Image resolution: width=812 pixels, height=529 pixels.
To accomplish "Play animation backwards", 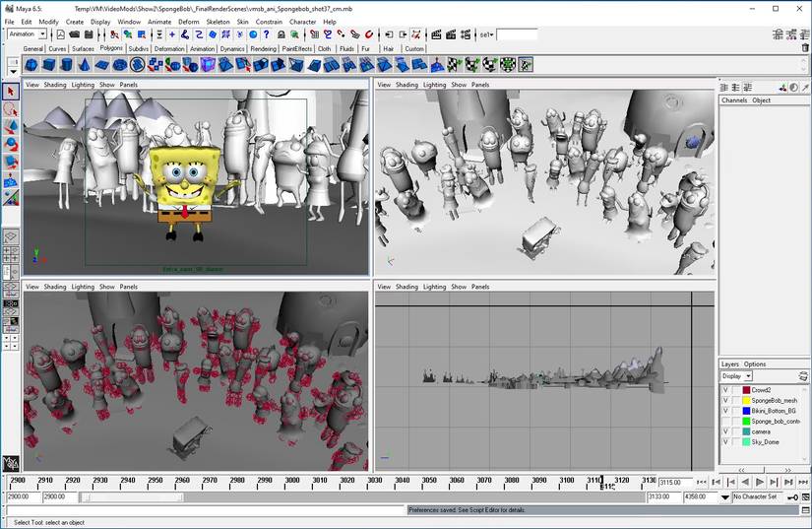I will coord(745,483).
